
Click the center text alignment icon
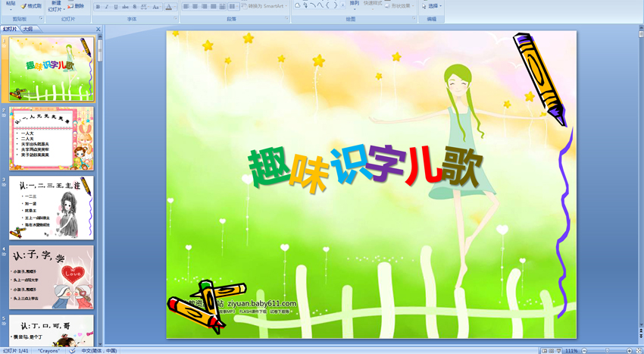196,6
